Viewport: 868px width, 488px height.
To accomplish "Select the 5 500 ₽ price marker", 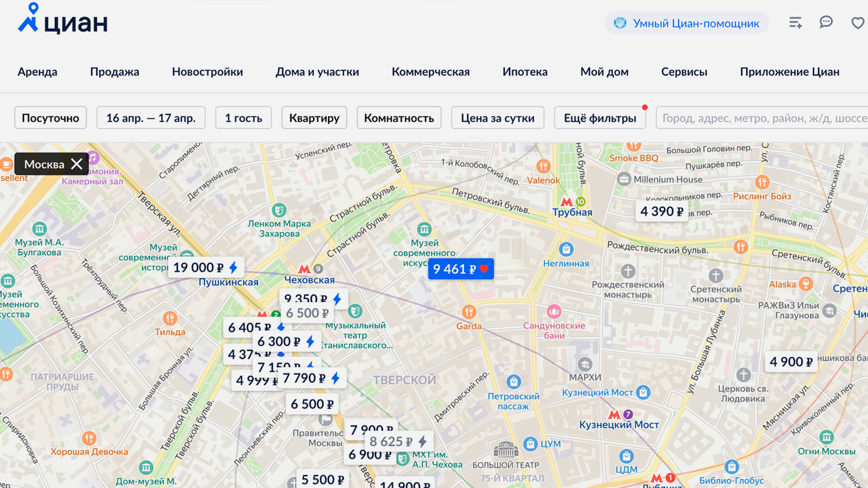I will (322, 479).
